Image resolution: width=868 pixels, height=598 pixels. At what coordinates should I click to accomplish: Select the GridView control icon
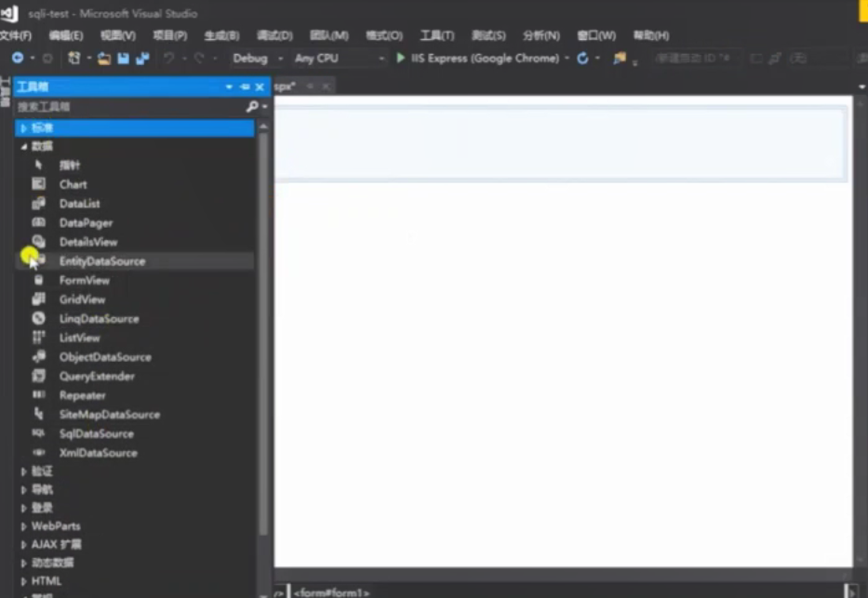pos(38,299)
